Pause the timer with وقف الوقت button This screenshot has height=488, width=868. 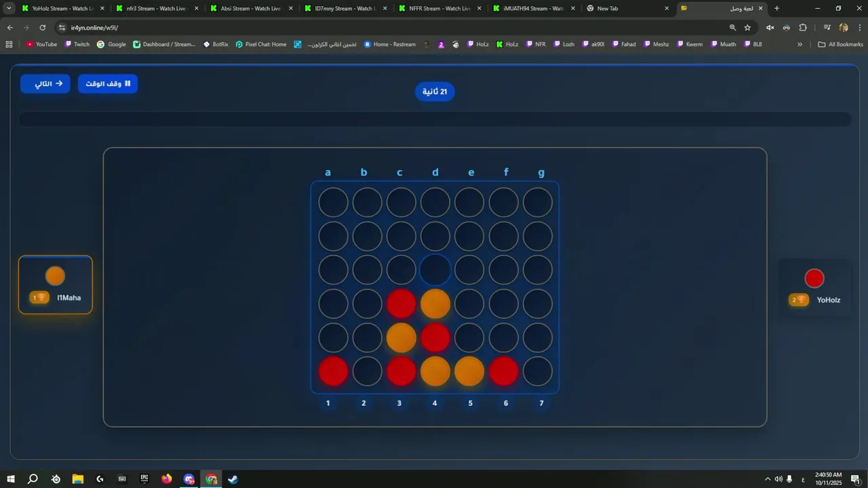(108, 83)
